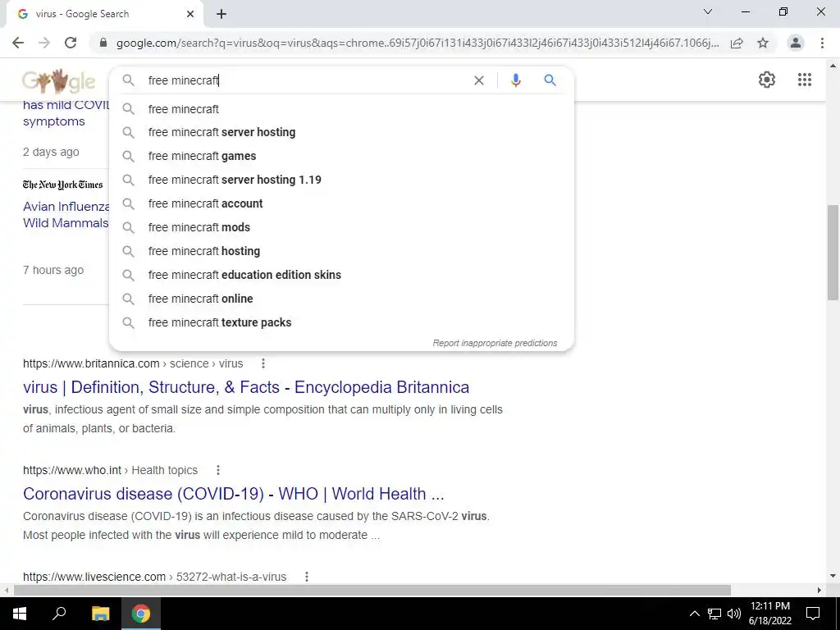Show hidden system tray icons
The width and height of the screenshot is (840, 630).
coord(694,614)
